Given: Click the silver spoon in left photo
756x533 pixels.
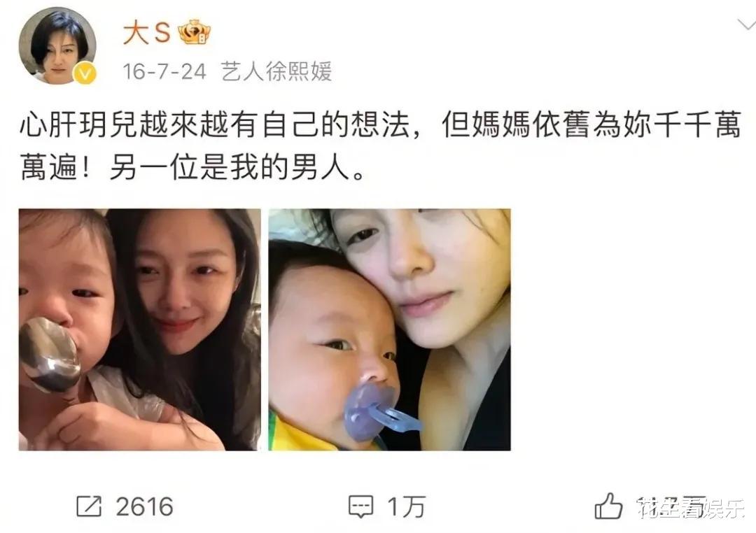Looking at the screenshot, I should pyautogui.click(x=50, y=355).
